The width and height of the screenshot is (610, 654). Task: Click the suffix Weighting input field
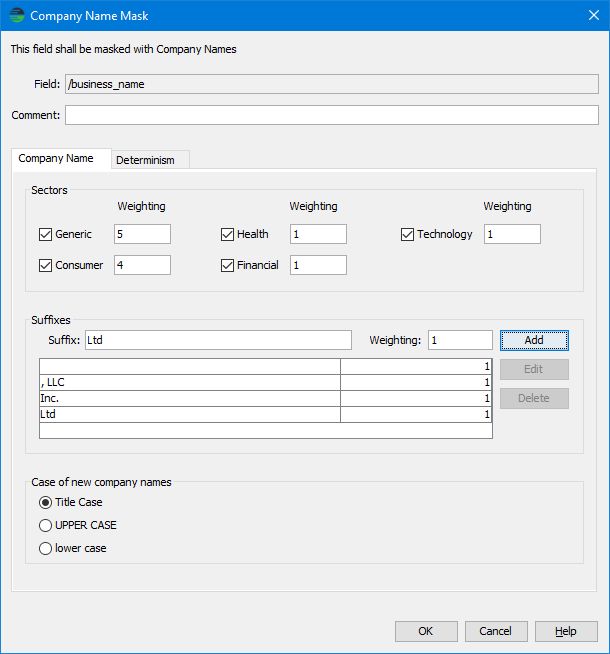pyautogui.click(x=460, y=340)
